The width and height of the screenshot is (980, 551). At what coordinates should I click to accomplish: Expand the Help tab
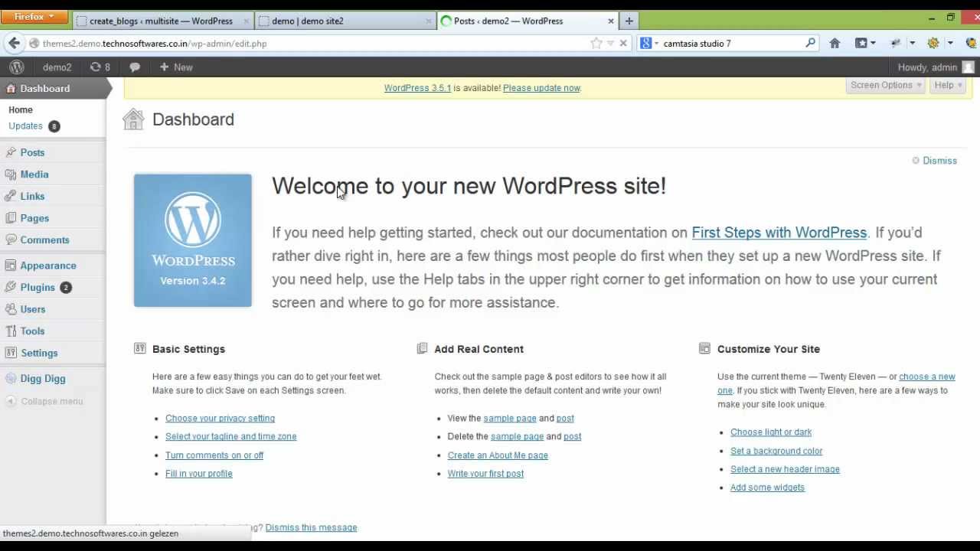point(948,85)
